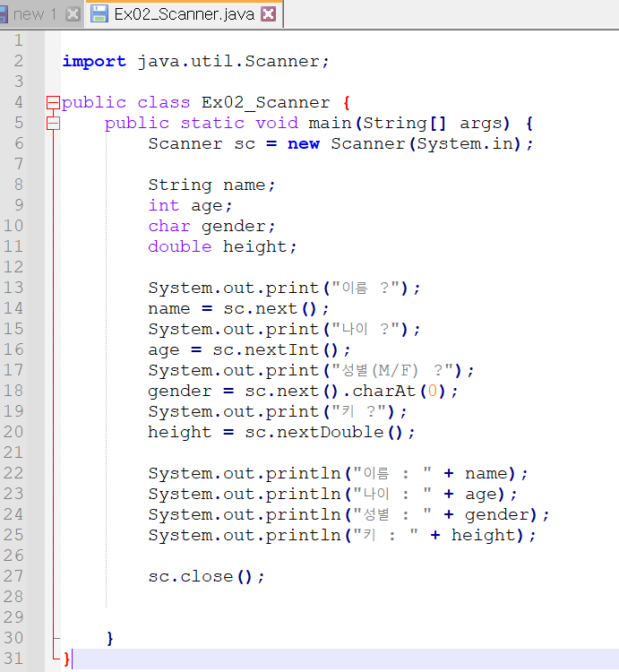Click the 'double' keyword on line 11
The height and width of the screenshot is (672, 619).
coord(180,246)
